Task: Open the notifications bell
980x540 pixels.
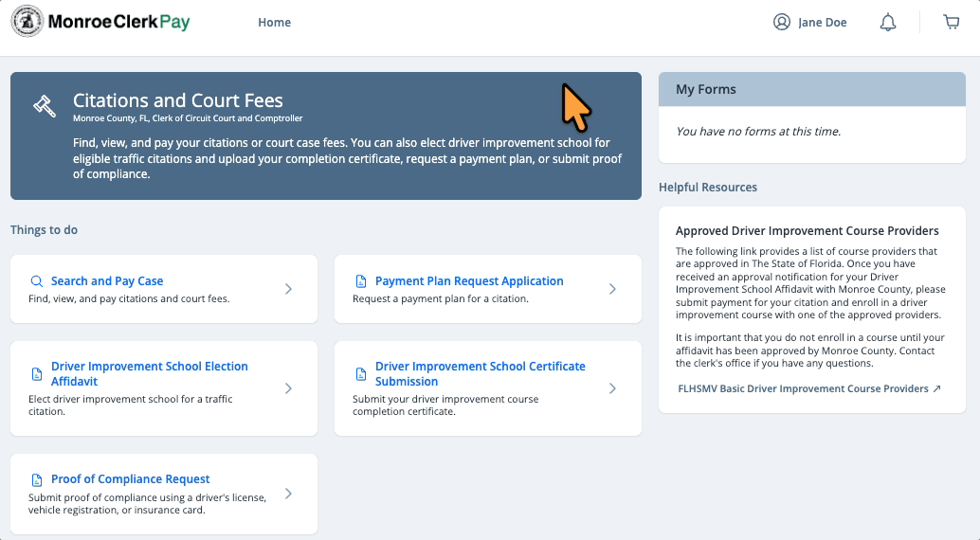Action: pos(888,23)
